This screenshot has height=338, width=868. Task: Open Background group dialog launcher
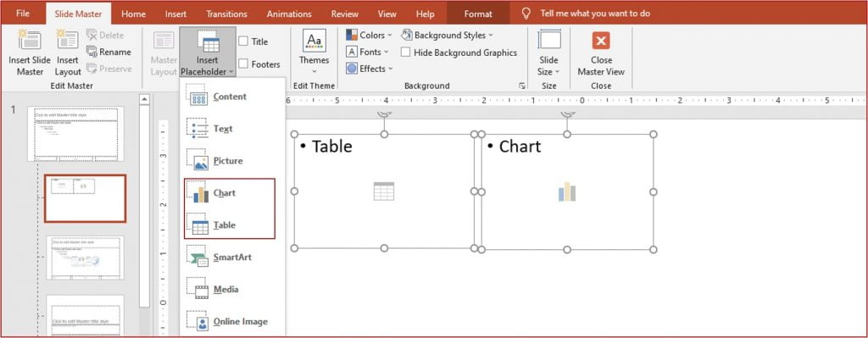pos(521,86)
